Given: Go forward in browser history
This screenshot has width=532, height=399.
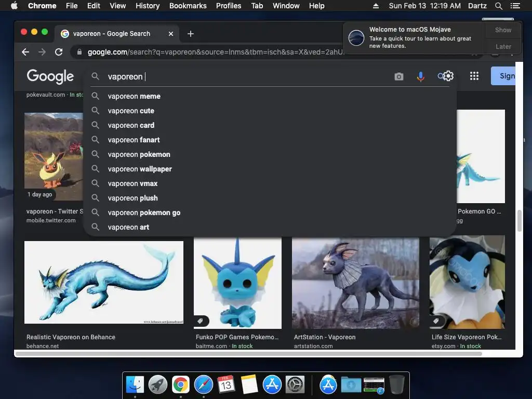Looking at the screenshot, I should click(x=42, y=52).
